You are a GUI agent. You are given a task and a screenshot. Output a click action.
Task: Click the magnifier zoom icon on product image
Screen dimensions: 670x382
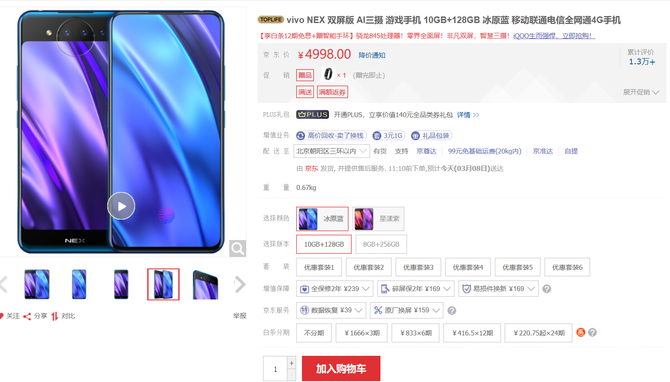tap(238, 248)
